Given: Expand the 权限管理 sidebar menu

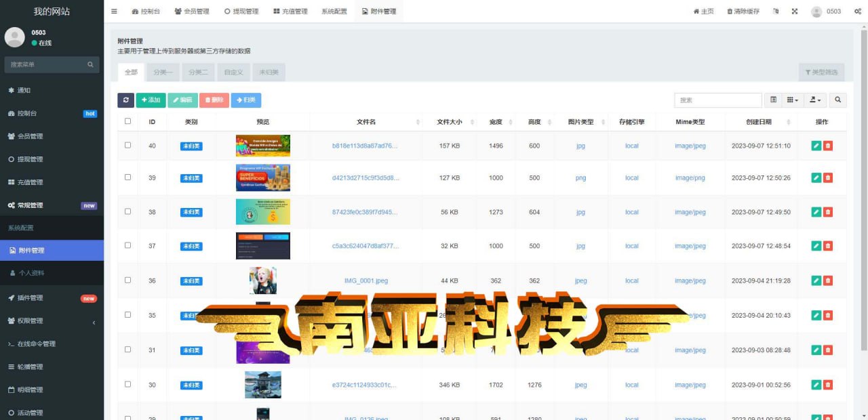Looking at the screenshot, I should (52, 321).
